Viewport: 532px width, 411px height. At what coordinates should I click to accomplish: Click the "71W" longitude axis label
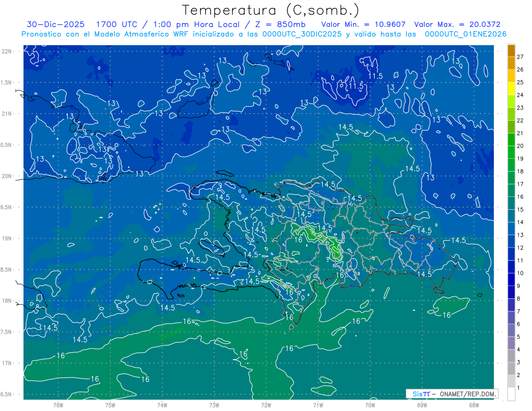[318, 405]
